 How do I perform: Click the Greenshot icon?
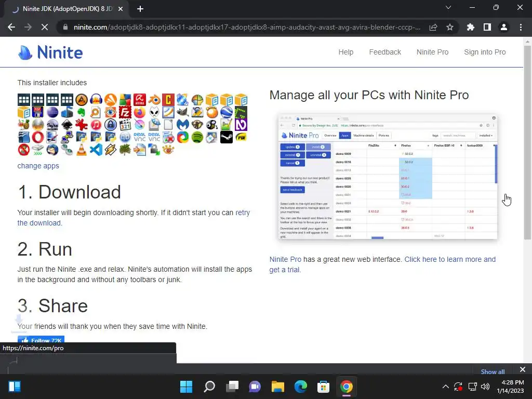coord(241,112)
